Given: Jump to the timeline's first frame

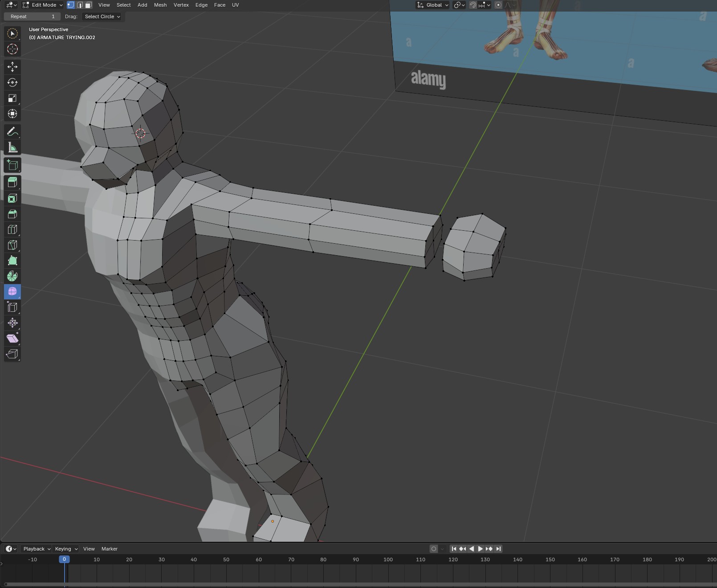Looking at the screenshot, I should pos(453,549).
